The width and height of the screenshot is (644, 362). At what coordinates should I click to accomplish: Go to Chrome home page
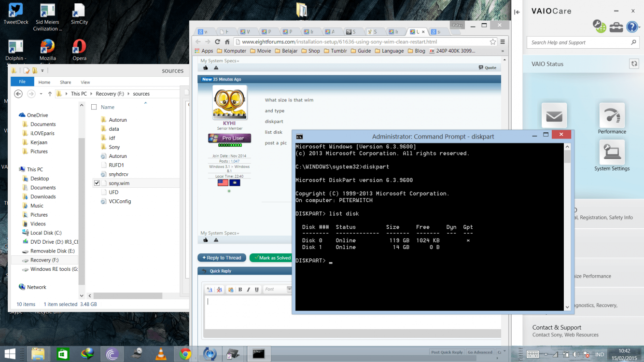(x=227, y=42)
